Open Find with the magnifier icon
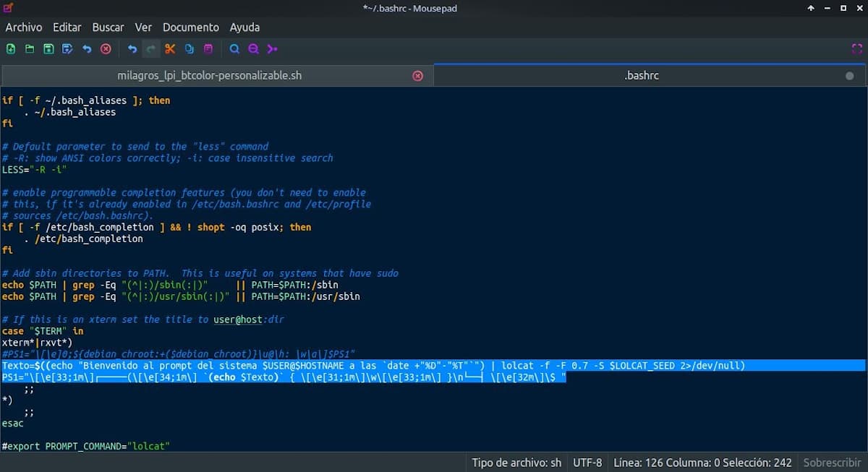Viewport: 868px width, 472px height. pyautogui.click(x=234, y=49)
